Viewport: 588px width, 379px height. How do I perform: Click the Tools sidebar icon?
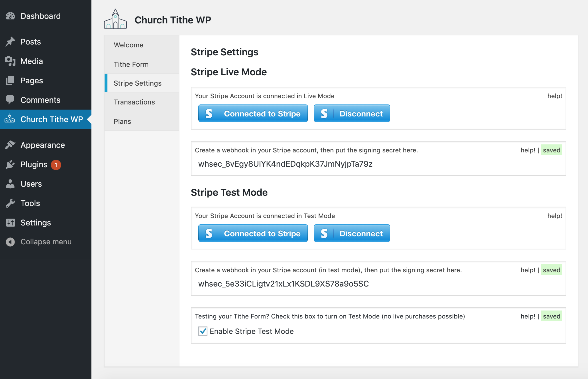[11, 203]
